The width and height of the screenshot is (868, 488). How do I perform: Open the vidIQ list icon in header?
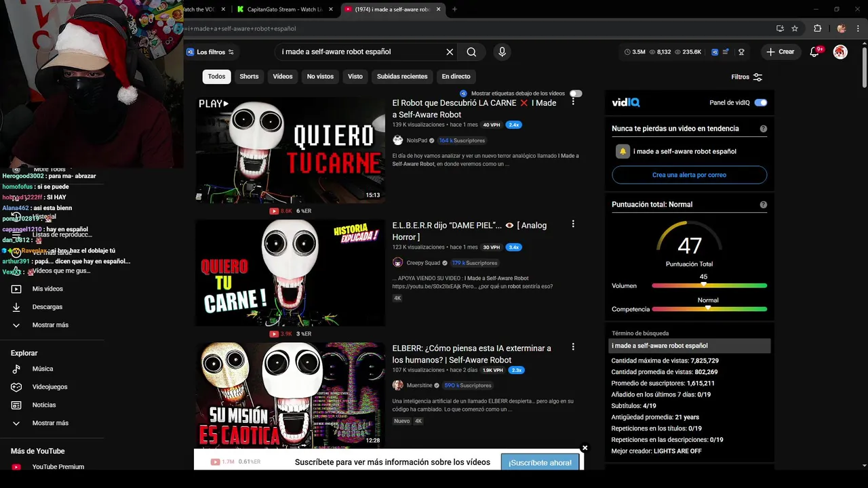point(726,52)
